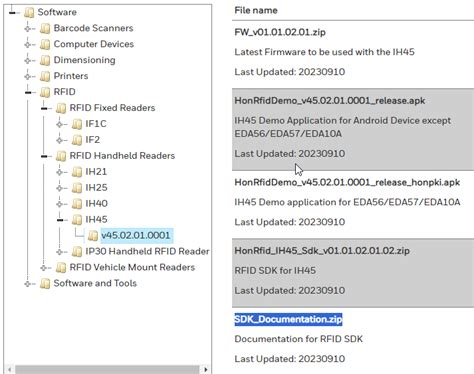Click the IH21 folder icon

click(x=77, y=172)
